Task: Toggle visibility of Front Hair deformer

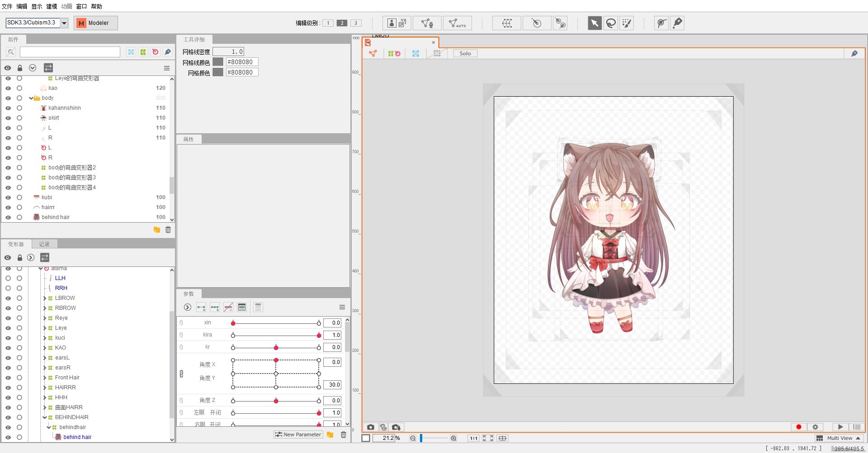Action: [8, 378]
